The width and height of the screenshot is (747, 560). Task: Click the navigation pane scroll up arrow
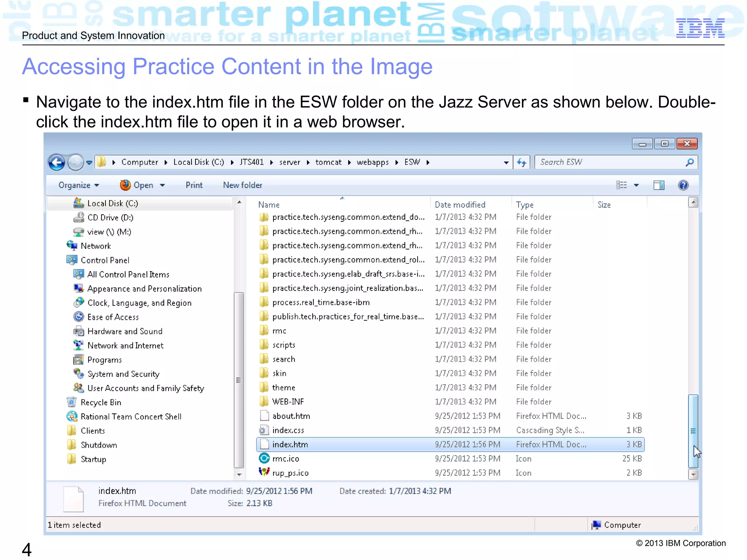click(239, 202)
